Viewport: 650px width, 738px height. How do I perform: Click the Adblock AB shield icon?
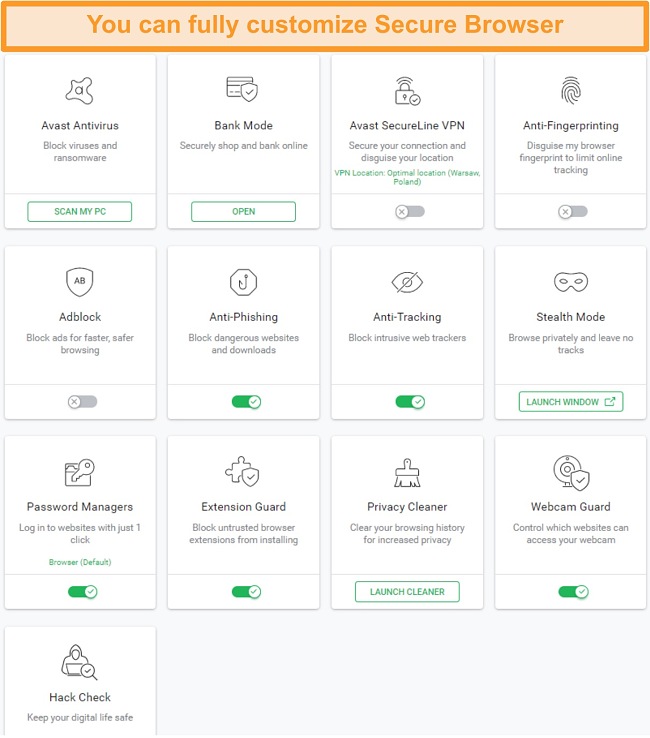tap(80, 282)
